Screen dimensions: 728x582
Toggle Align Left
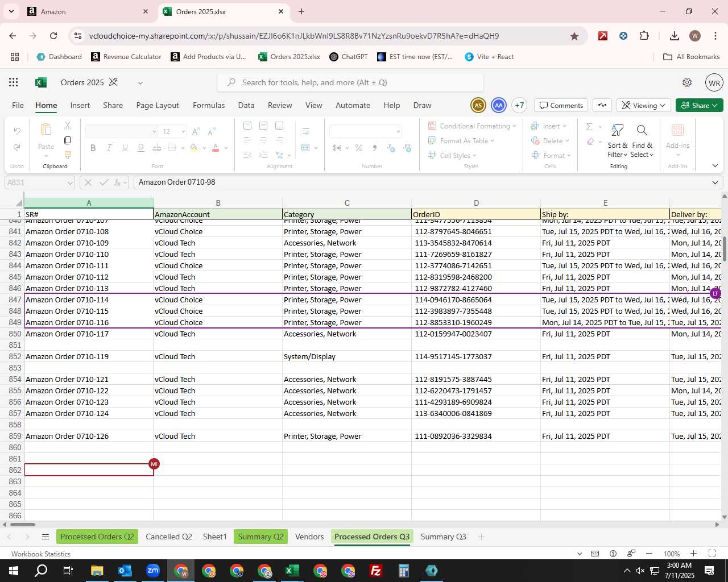(247, 140)
